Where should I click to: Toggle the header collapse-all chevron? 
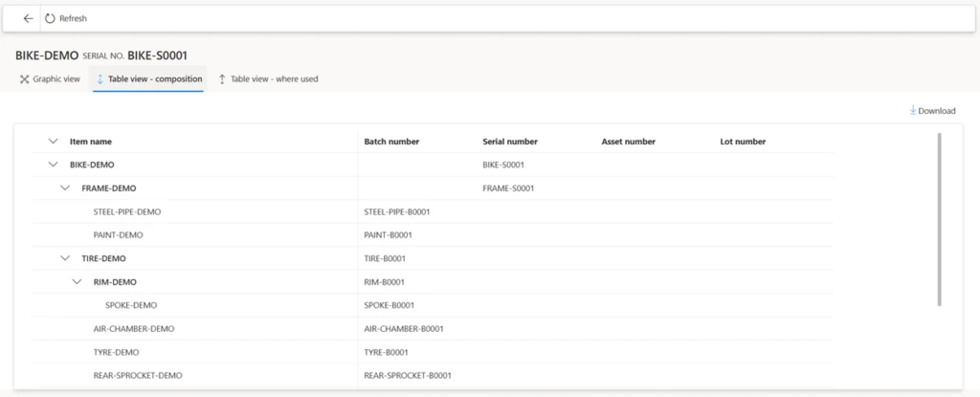click(53, 142)
